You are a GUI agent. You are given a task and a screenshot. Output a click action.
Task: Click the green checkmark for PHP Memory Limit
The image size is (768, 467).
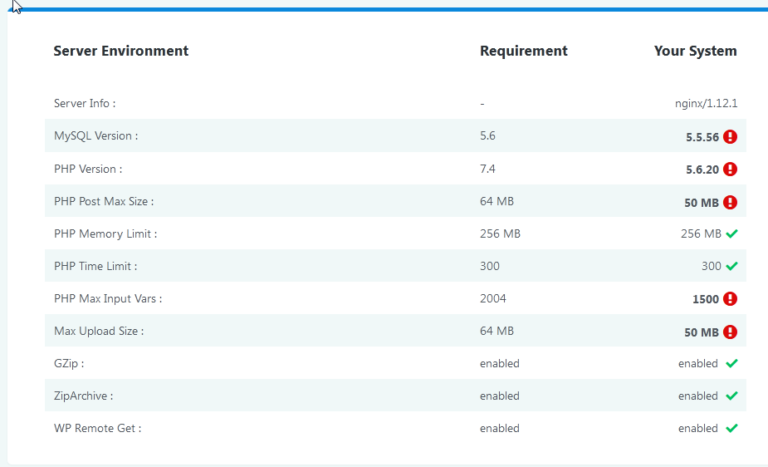click(x=731, y=234)
